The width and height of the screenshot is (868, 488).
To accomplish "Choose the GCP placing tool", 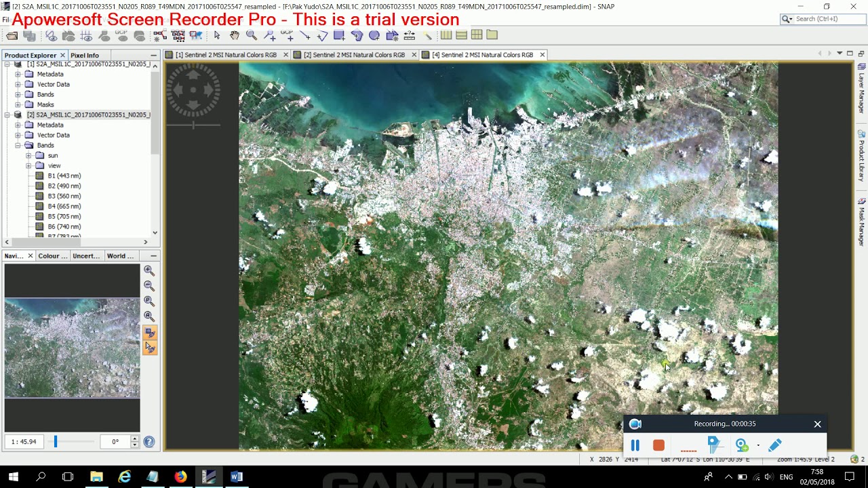I will 287,35.
